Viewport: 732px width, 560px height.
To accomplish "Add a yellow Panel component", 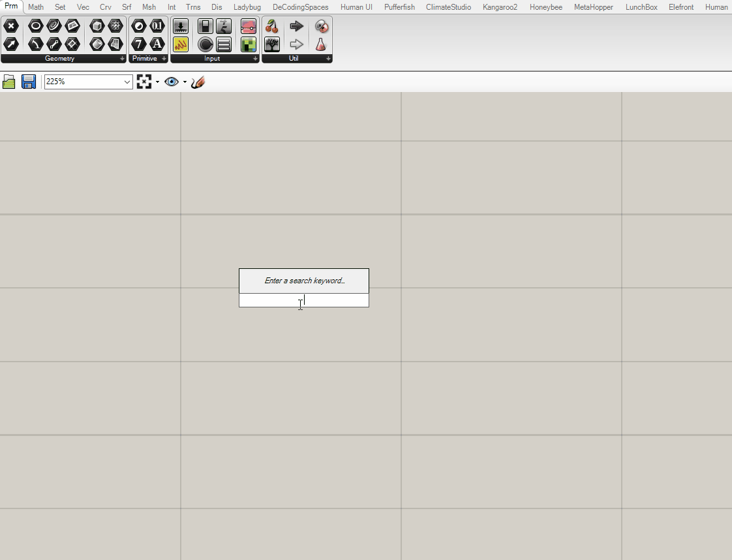I will (181, 44).
